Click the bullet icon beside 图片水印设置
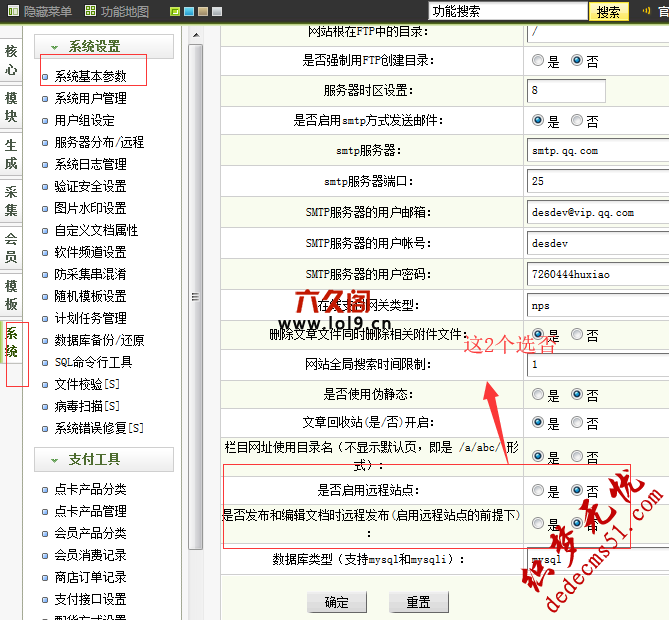 click(x=45, y=209)
